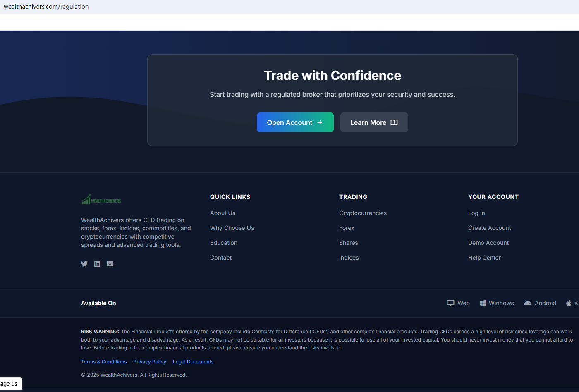This screenshot has height=392, width=579.
Task: Navigate to Forex trading page
Action: coord(347,228)
